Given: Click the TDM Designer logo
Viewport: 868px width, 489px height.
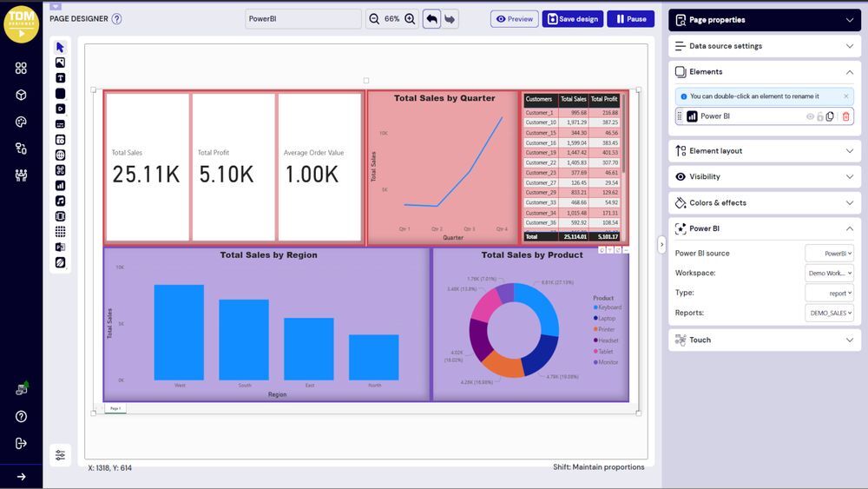Looking at the screenshot, I should (21, 24).
